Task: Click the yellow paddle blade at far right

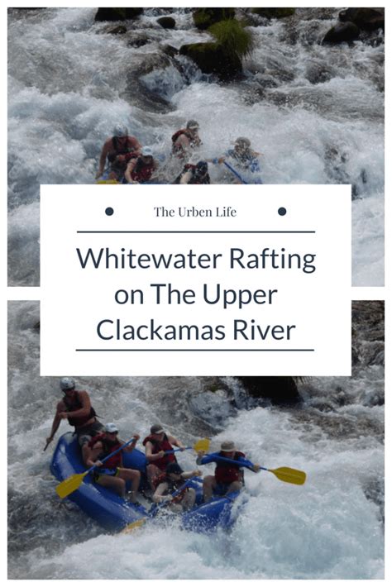Action: tap(289, 475)
